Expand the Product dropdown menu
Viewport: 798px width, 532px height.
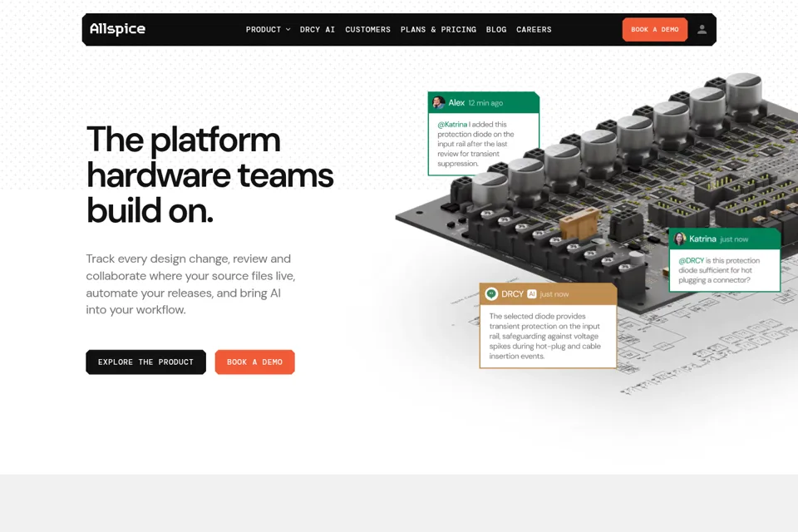268,30
